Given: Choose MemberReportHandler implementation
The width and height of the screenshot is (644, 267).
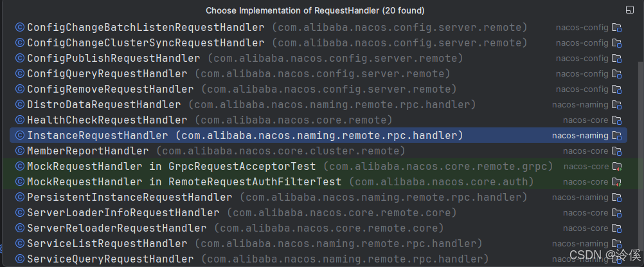Looking at the screenshot, I should 318,151.
